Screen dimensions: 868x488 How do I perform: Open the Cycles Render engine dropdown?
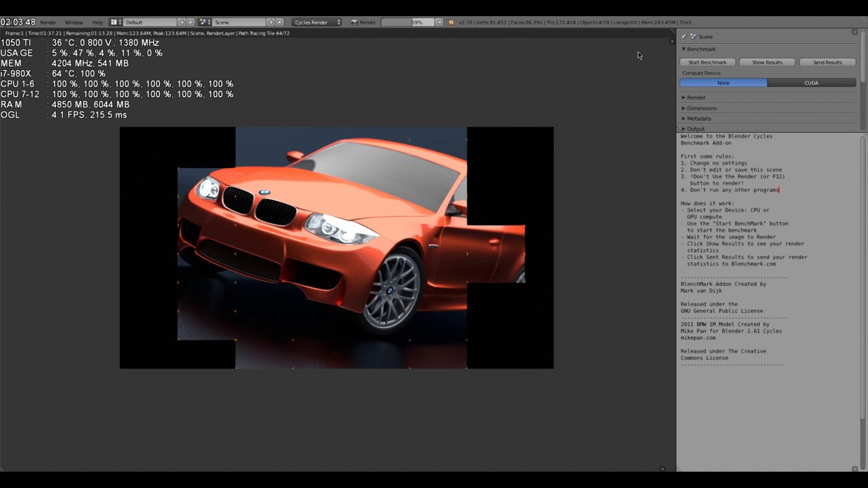pyautogui.click(x=317, y=22)
